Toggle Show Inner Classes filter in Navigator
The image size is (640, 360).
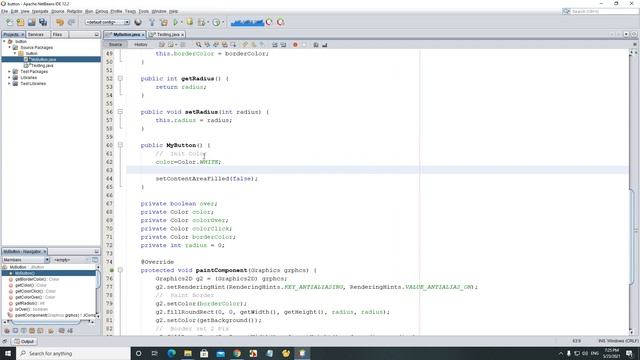(40, 331)
